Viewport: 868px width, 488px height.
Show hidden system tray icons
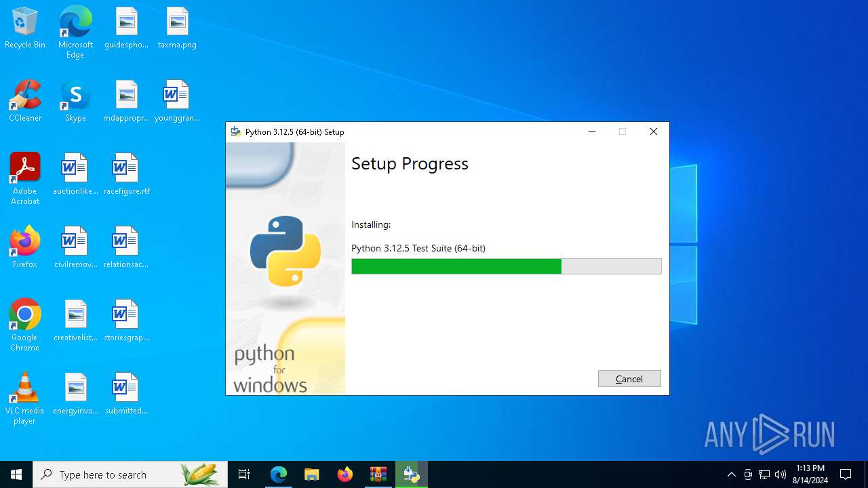point(731,474)
